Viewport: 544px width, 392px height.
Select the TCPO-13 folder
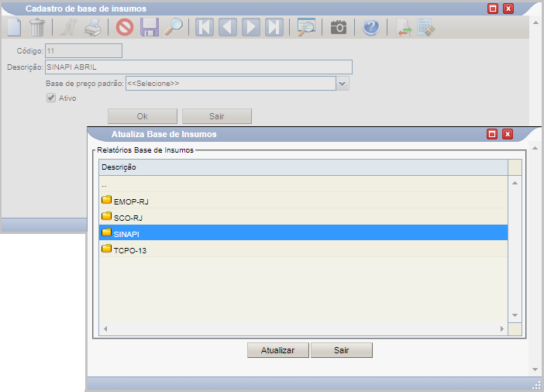coord(303,249)
